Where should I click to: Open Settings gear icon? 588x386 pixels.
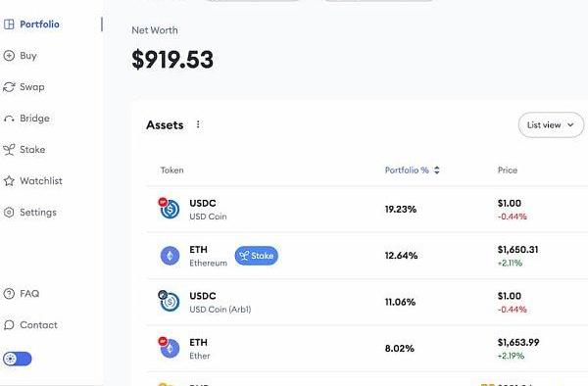click(x=9, y=213)
